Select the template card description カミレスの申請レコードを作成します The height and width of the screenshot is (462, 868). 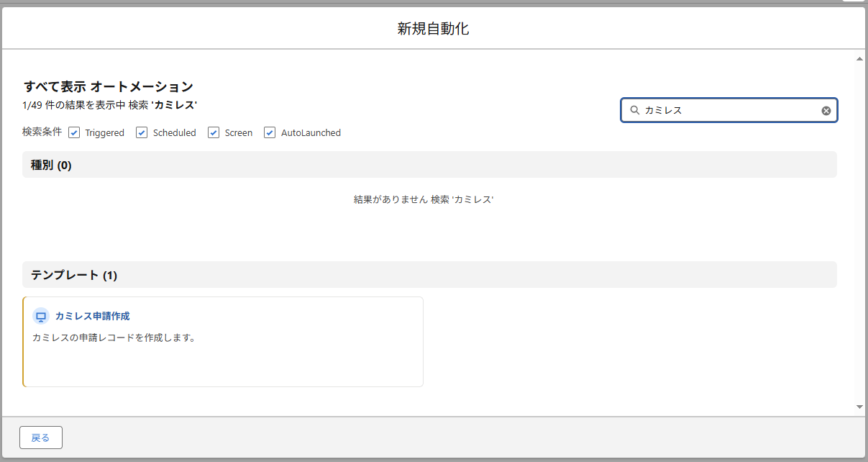point(114,338)
